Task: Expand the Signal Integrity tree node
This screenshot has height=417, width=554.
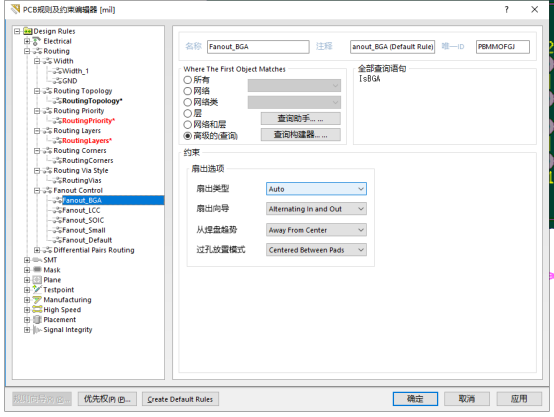Action: tap(27, 330)
